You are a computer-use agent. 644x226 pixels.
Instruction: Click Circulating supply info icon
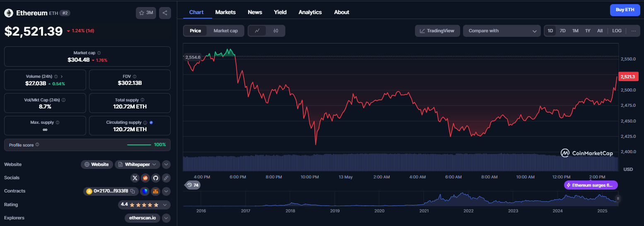point(145,123)
